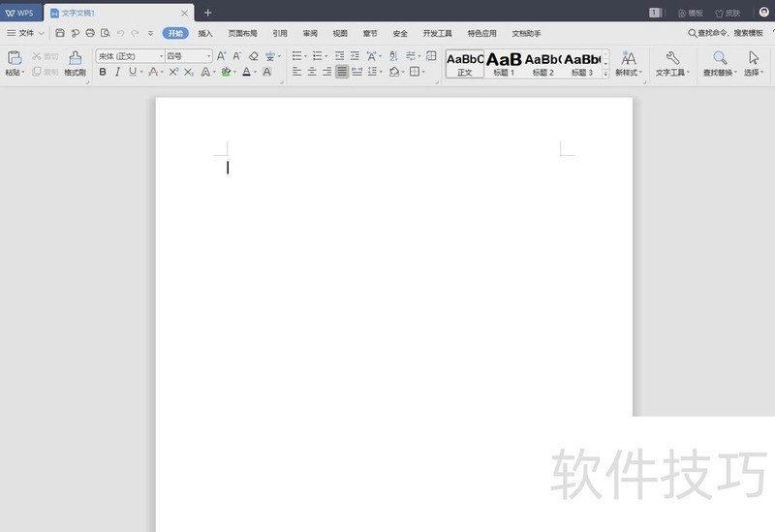This screenshot has width=775, height=532.
Task: Toggle Justify alignment button
Action: pyautogui.click(x=342, y=72)
